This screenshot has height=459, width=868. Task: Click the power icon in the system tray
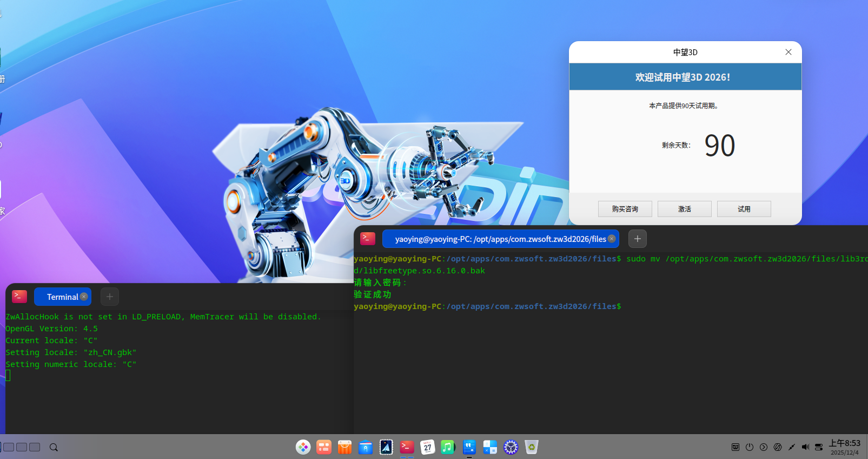click(x=750, y=447)
